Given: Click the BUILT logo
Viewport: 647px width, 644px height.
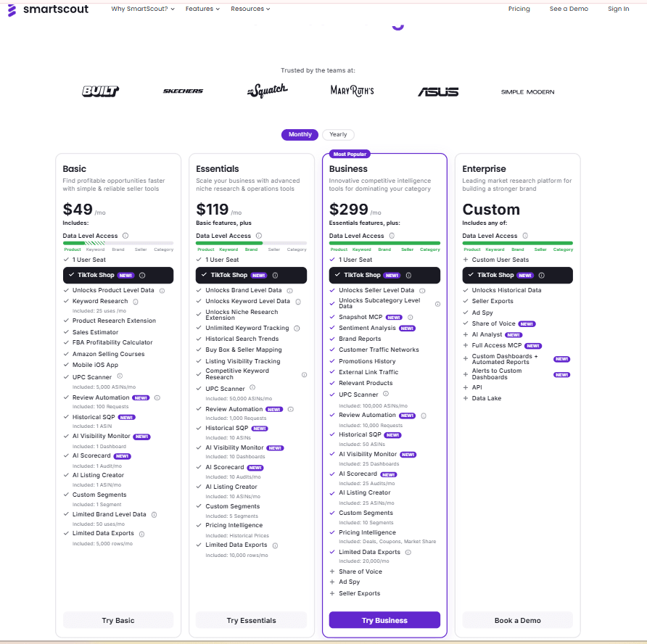Looking at the screenshot, I should coord(100,91).
